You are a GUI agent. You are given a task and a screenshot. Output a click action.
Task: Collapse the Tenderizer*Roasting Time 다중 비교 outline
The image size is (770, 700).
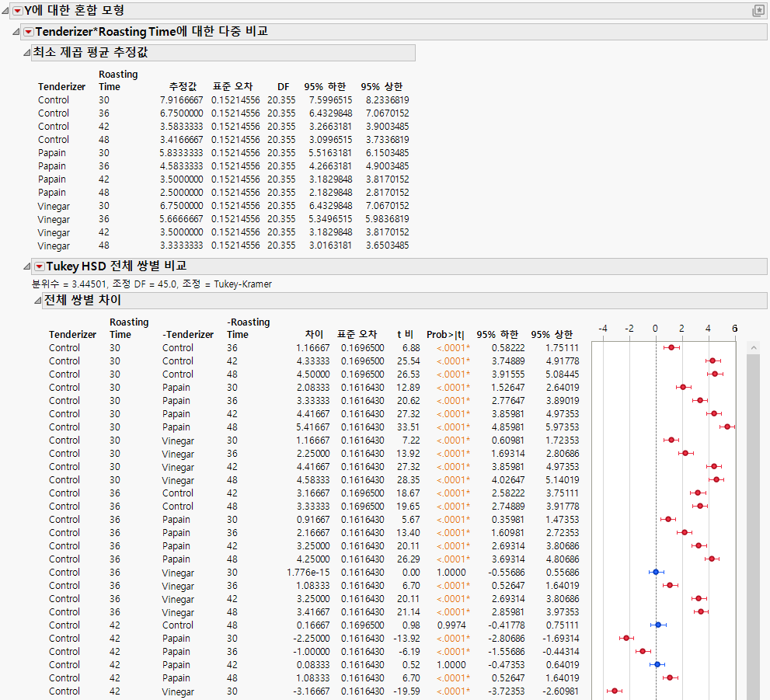point(16,32)
